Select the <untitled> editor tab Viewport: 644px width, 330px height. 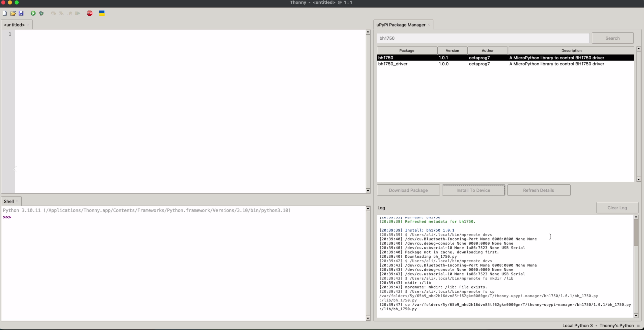[x=14, y=25]
